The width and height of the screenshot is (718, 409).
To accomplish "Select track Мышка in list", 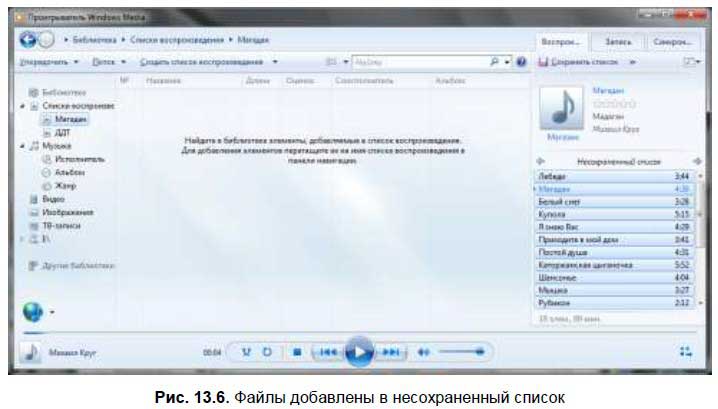I will [614, 290].
